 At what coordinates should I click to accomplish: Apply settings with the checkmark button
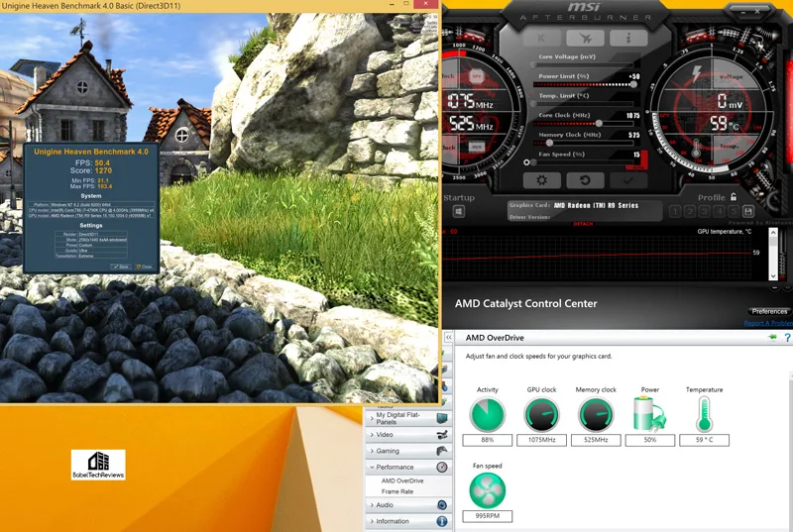coord(627,180)
